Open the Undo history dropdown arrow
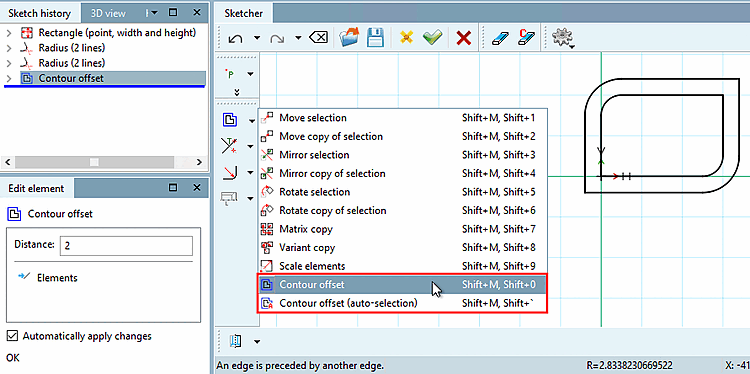This screenshot has width=750, height=374. [257, 38]
